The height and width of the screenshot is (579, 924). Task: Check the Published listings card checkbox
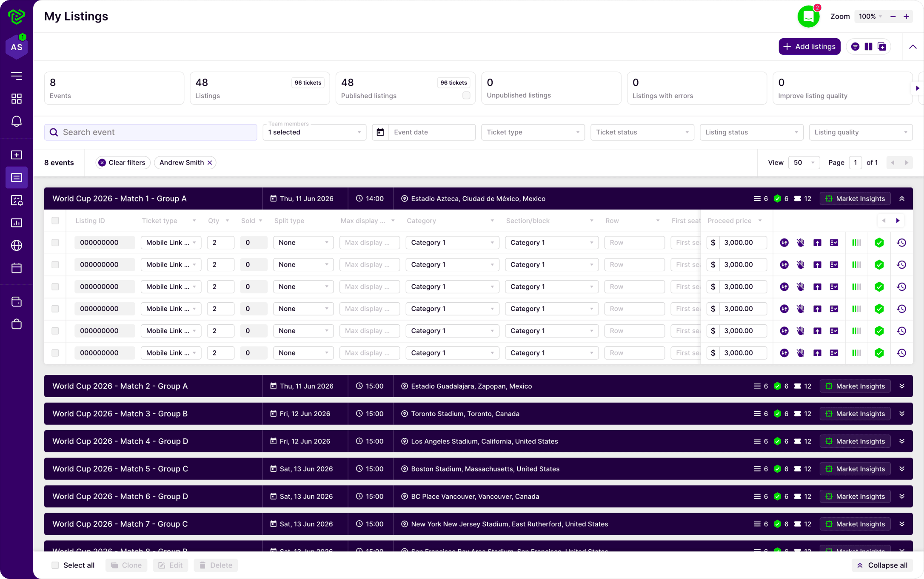pyautogui.click(x=466, y=96)
